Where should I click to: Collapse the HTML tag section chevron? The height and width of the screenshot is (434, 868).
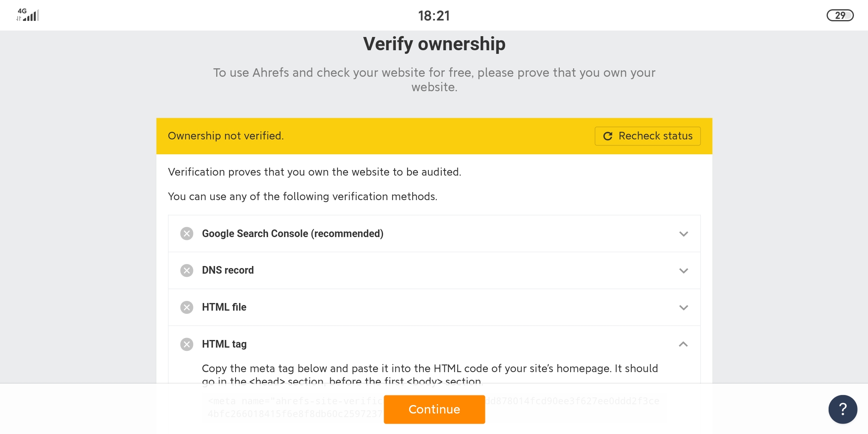click(683, 344)
